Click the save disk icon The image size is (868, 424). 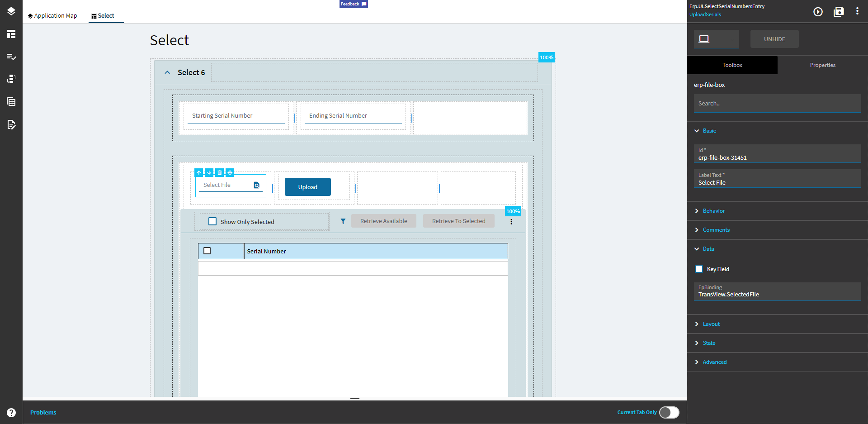tap(839, 12)
